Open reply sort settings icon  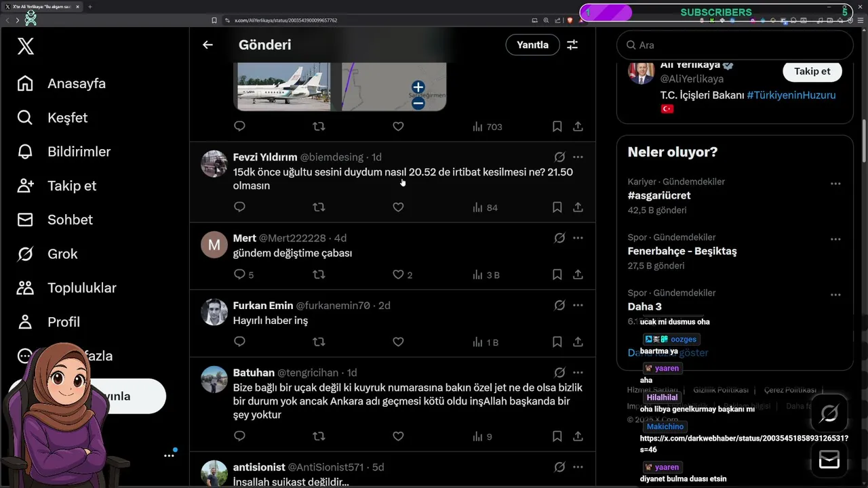(572, 45)
